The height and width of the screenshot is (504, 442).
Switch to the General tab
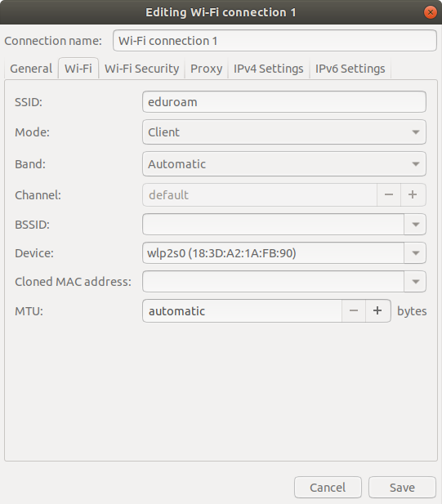click(31, 69)
